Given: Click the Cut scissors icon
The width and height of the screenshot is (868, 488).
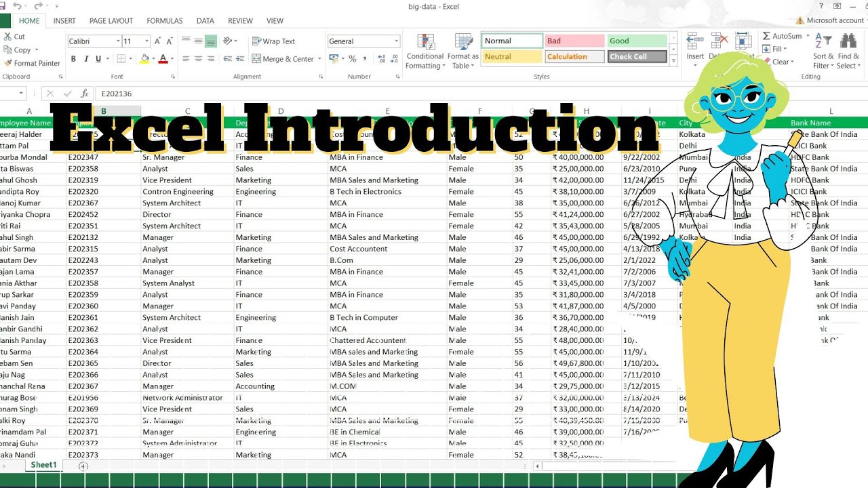Looking at the screenshot, I should 8,37.
